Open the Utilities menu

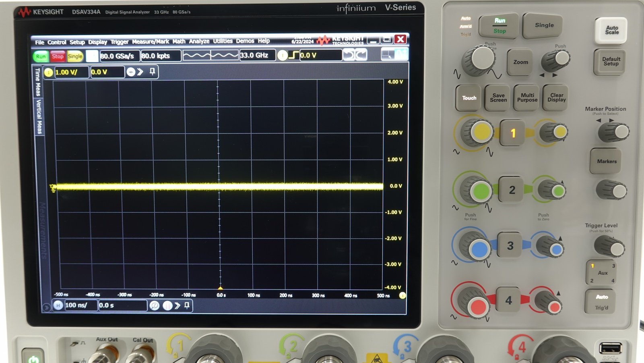click(223, 41)
